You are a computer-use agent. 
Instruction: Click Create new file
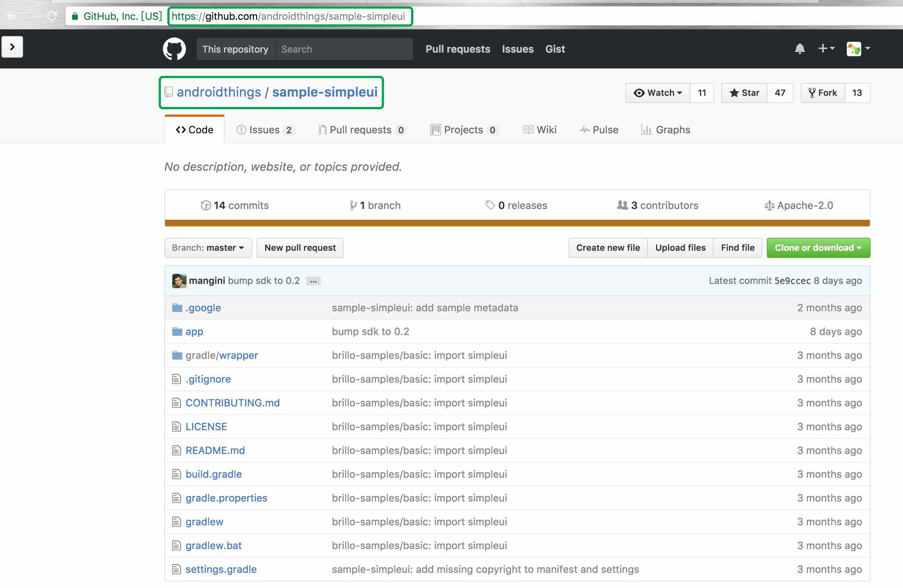(608, 248)
